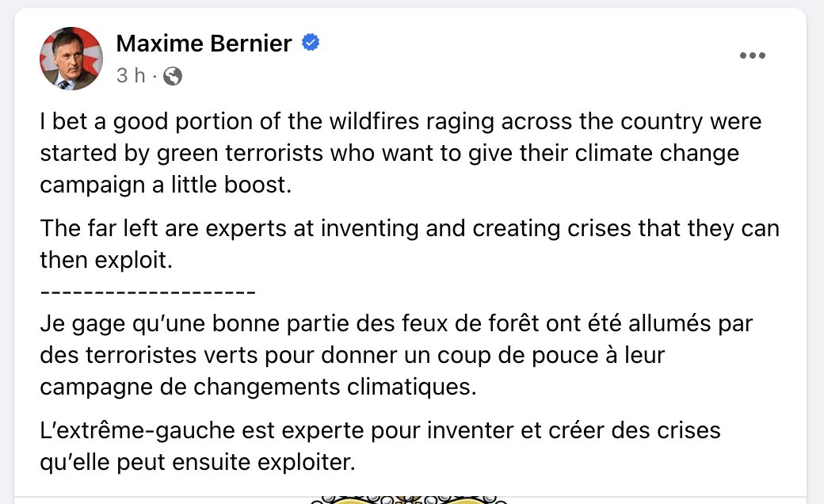Select the line beginning "started by green terrorists"
The image size is (824, 504).
tap(389, 154)
